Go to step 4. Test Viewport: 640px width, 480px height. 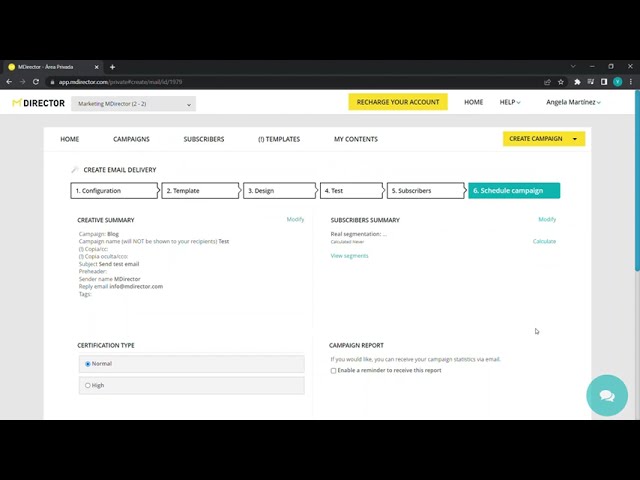click(352, 191)
